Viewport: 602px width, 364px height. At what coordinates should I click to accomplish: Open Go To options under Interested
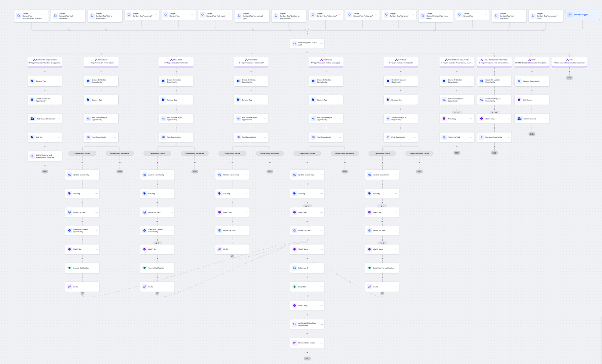(x=246, y=249)
